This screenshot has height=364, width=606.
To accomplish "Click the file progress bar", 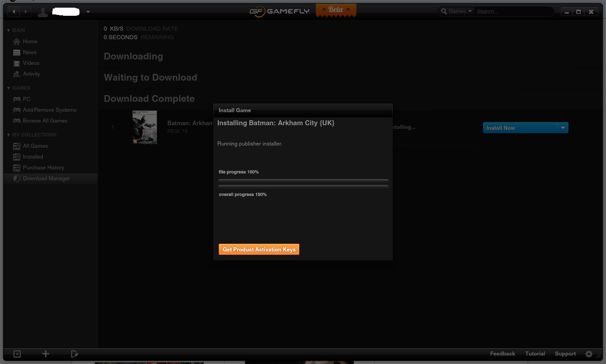I will tap(303, 180).
